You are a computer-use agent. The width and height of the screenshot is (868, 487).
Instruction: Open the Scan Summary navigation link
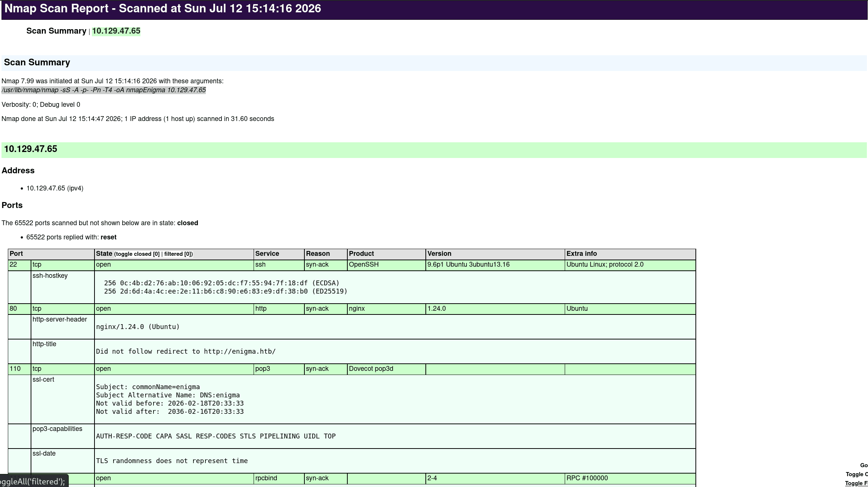(56, 31)
